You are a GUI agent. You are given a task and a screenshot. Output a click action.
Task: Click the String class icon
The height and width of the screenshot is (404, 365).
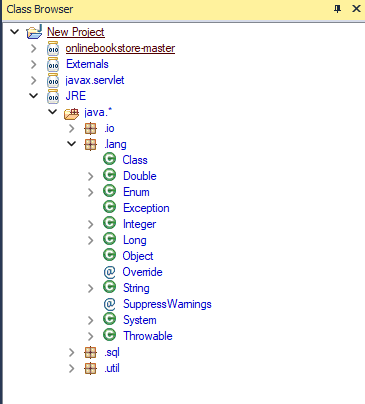point(109,287)
